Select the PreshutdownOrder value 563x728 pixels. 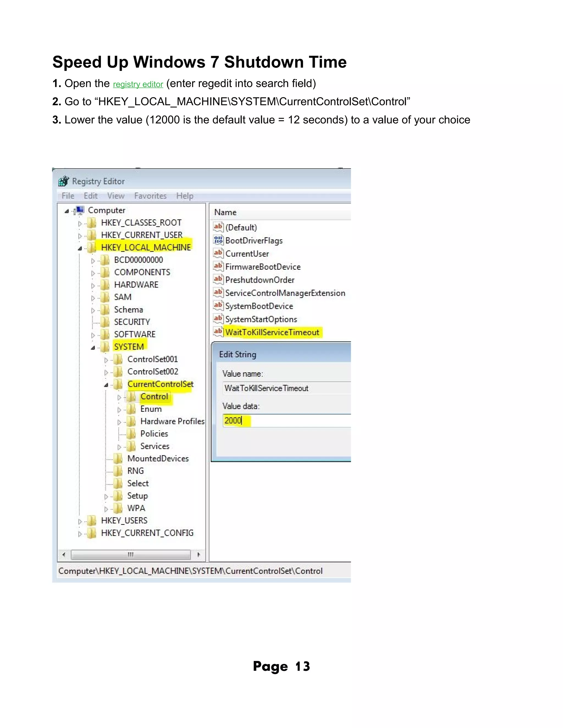[x=260, y=280]
